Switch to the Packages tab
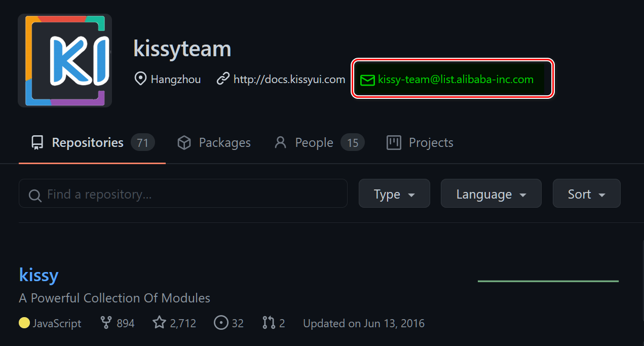Image resolution: width=644 pixels, height=346 pixels. (214, 143)
